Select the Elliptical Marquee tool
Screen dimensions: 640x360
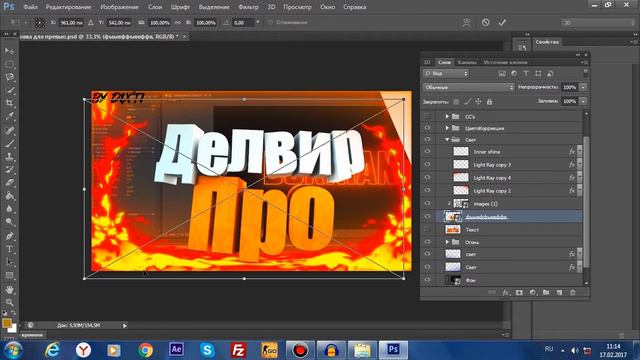point(9,64)
